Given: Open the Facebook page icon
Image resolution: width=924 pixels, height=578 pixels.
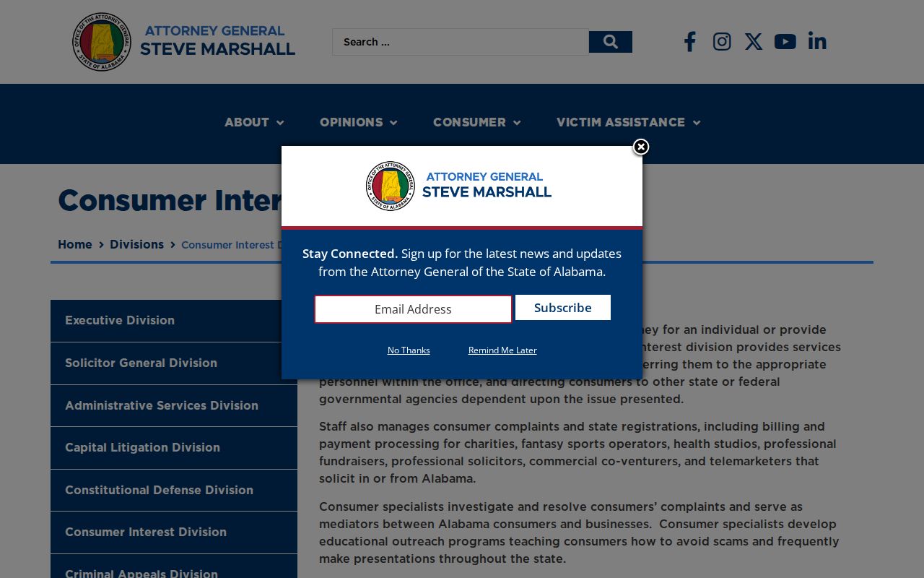Looking at the screenshot, I should coord(689,42).
